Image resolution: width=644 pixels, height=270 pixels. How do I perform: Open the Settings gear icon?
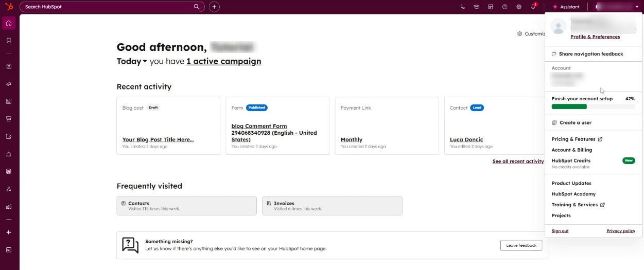click(x=519, y=7)
